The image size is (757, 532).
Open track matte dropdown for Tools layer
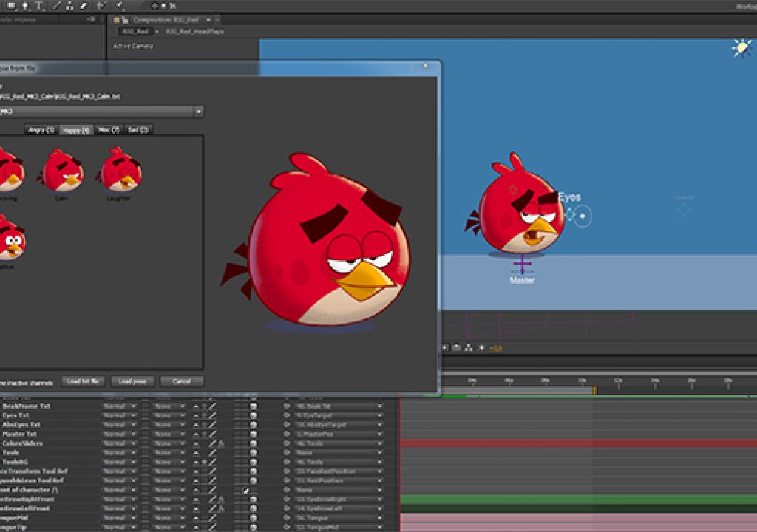point(169,453)
